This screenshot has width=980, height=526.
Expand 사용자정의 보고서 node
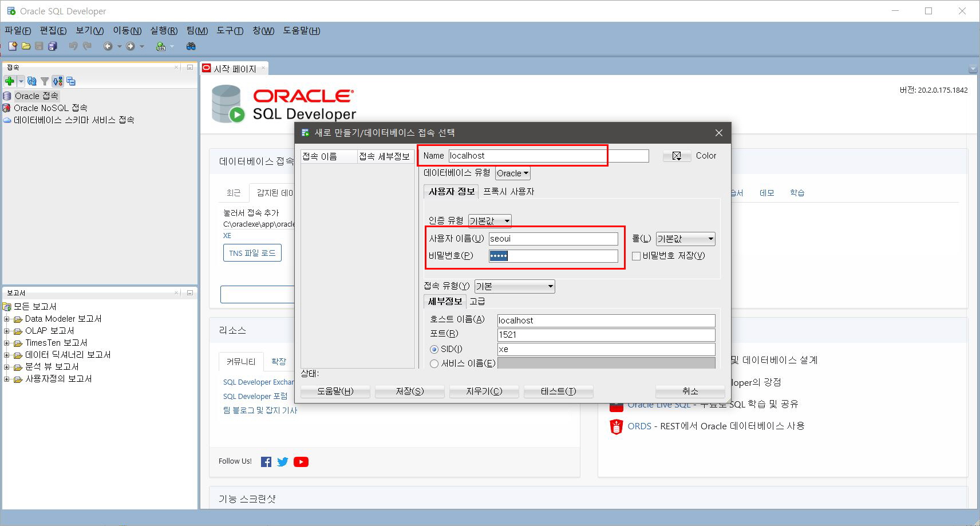pyautogui.click(x=7, y=379)
